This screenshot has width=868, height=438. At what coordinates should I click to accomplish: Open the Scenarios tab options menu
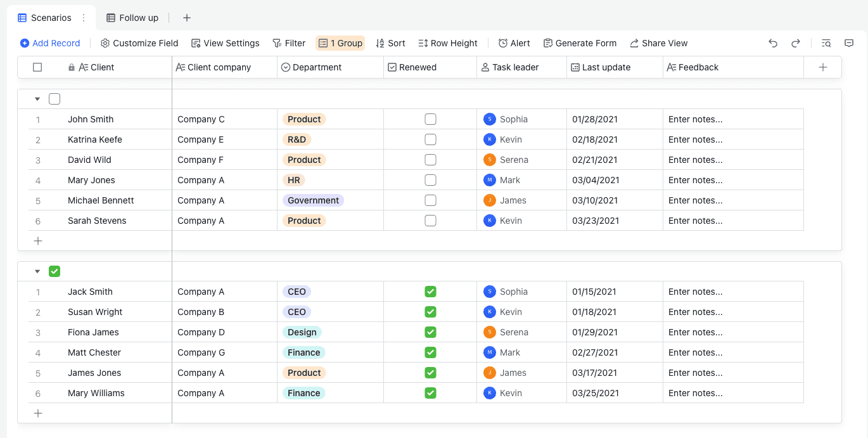(x=84, y=18)
